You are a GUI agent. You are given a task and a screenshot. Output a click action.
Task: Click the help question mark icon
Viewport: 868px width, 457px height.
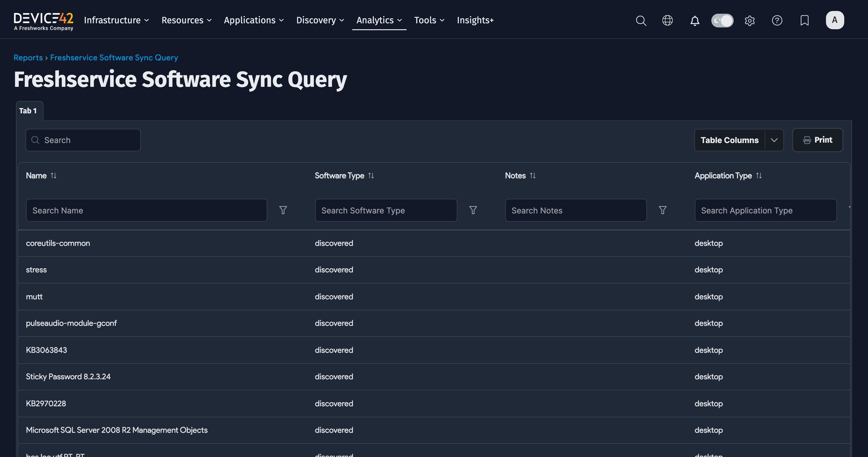coord(777,21)
